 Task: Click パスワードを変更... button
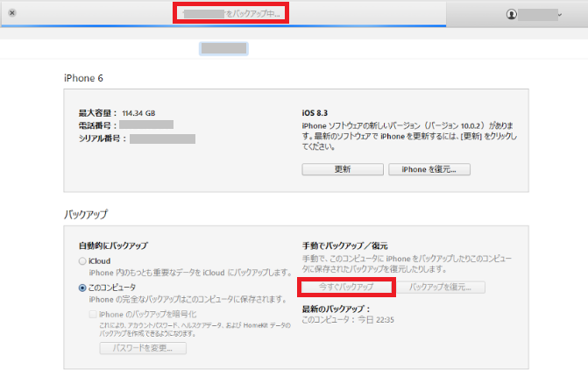pos(143,348)
